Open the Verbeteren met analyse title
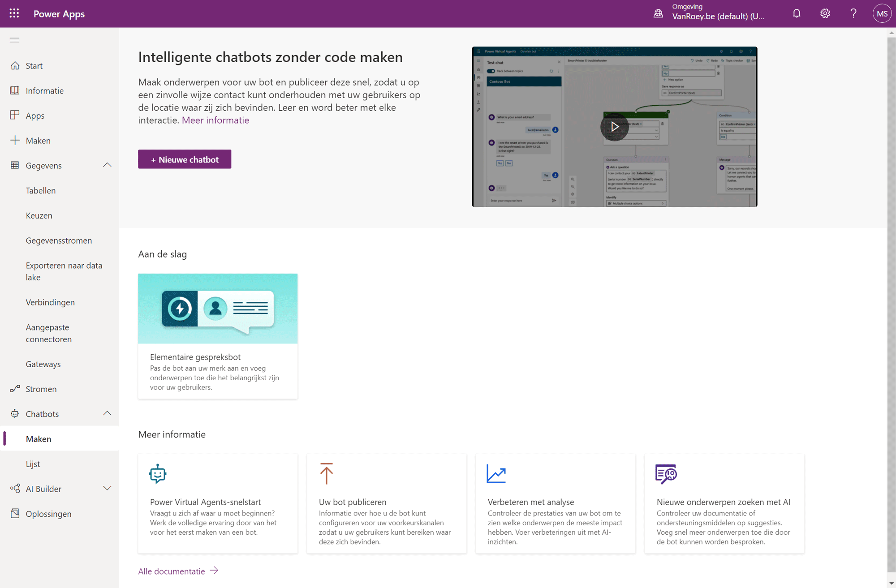This screenshot has width=896, height=588. click(x=531, y=502)
